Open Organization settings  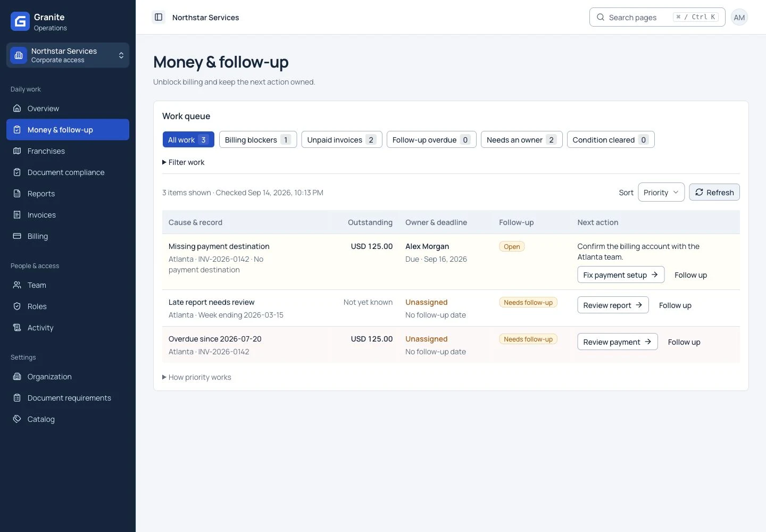pos(68,377)
